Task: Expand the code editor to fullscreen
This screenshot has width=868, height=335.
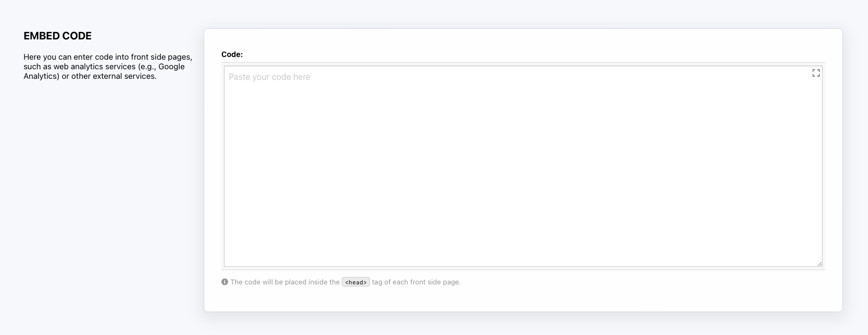Action: (816, 73)
